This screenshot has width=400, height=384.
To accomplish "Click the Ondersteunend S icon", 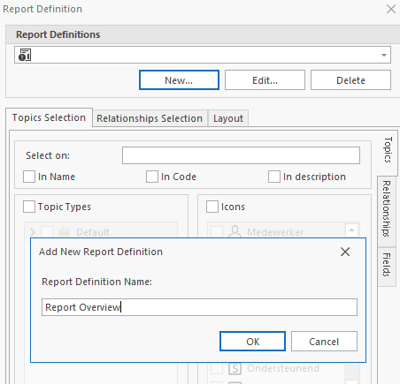I will [235, 368].
